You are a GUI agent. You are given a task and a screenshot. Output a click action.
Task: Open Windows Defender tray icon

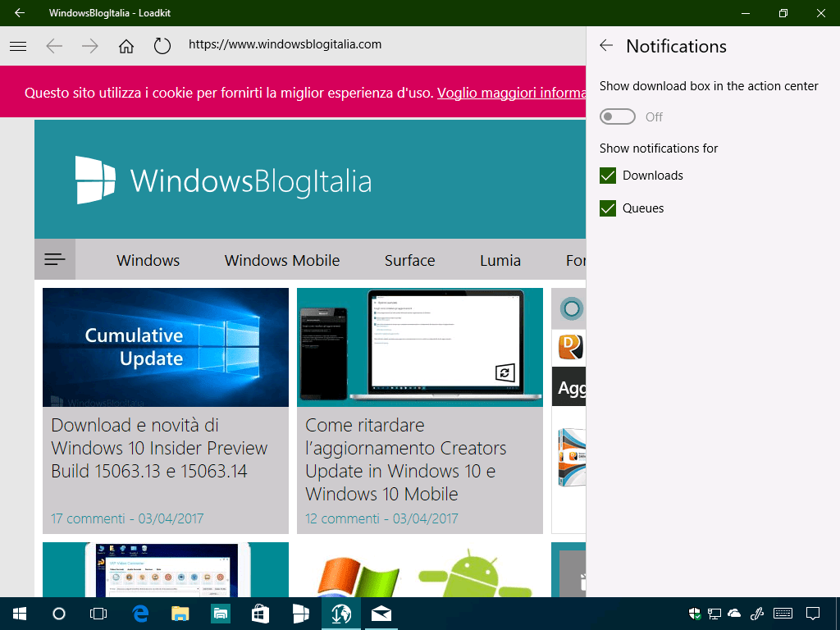point(694,614)
